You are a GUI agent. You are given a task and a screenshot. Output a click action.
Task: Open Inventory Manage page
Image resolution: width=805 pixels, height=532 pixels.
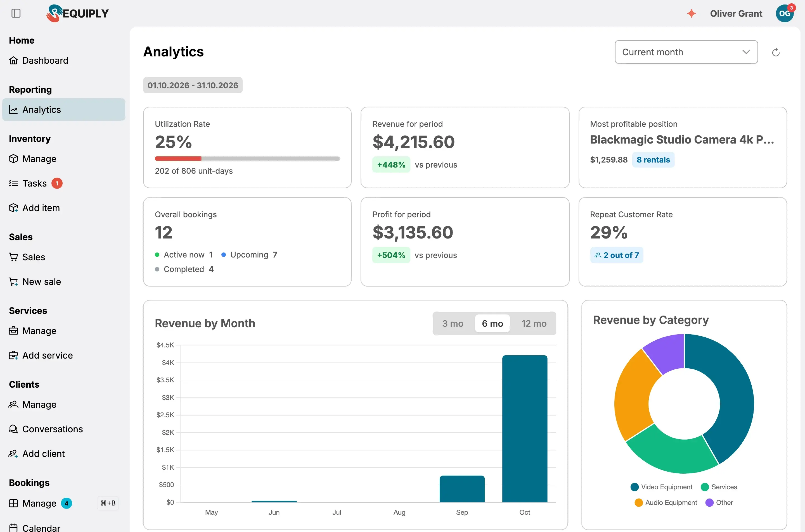[63, 159]
